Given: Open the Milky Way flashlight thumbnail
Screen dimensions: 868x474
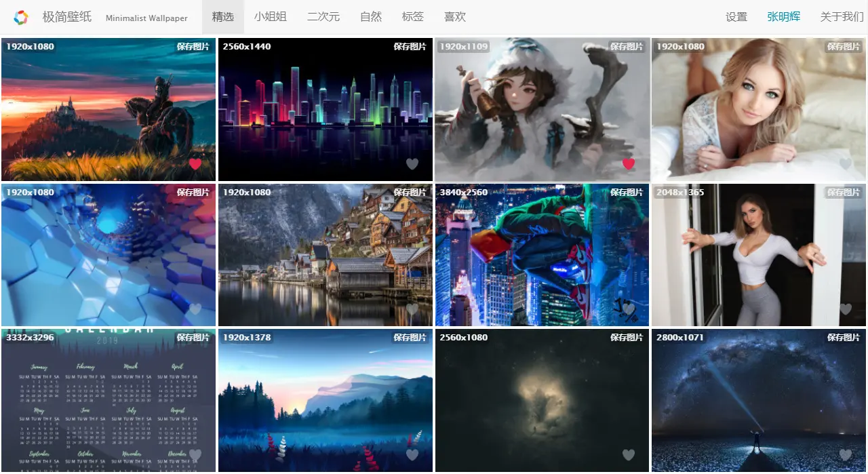Looking at the screenshot, I should pos(759,401).
